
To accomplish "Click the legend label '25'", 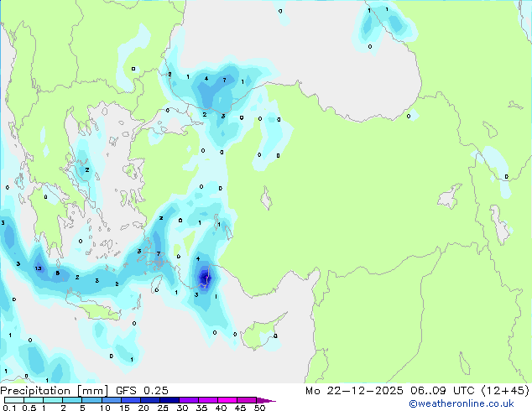I will 163,408.
